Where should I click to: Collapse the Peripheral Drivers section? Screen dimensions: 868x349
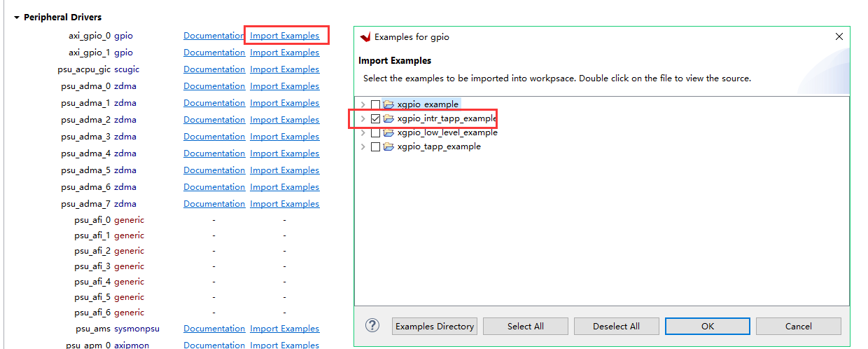[17, 17]
